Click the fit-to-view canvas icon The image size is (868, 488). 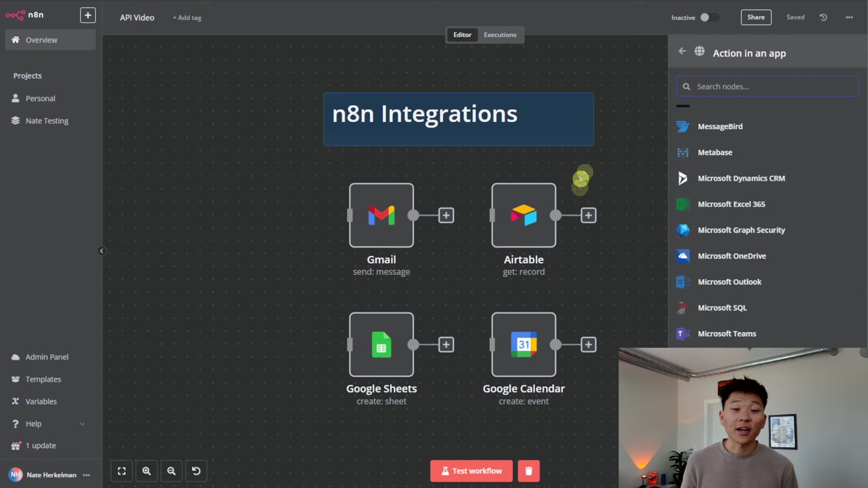tap(121, 471)
